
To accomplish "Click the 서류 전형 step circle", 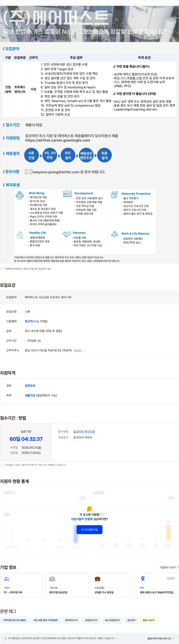I will click(x=31, y=155).
